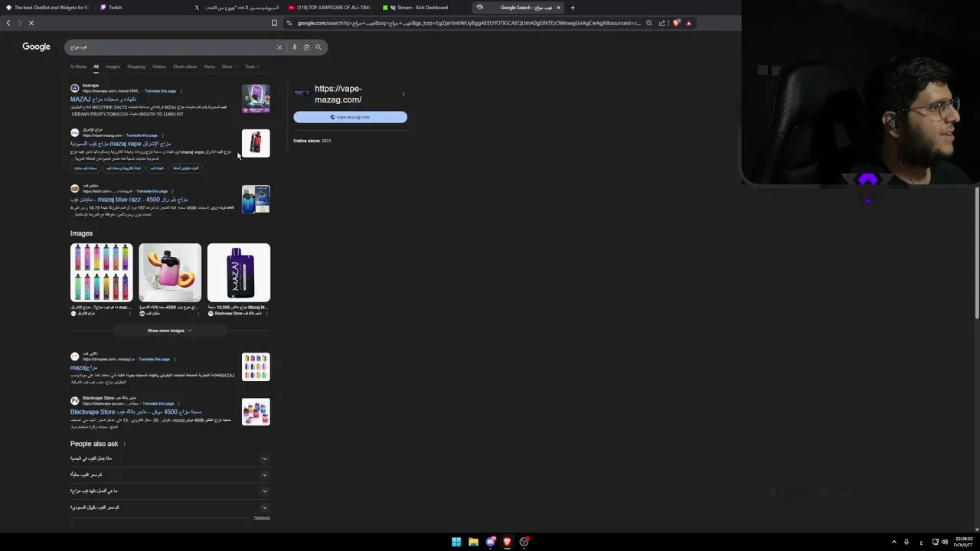This screenshot has width=980, height=551.
Task: Open the More search filters dropdown
Action: pyautogui.click(x=228, y=67)
